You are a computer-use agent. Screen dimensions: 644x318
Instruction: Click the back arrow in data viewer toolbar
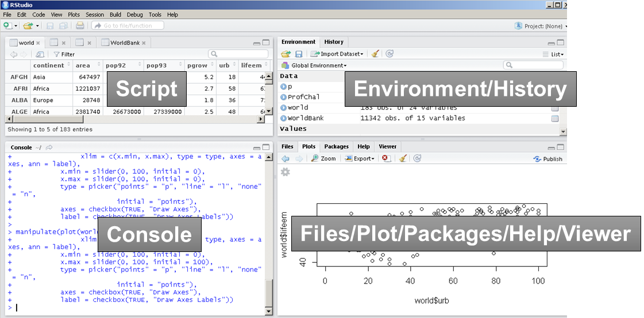(x=14, y=54)
